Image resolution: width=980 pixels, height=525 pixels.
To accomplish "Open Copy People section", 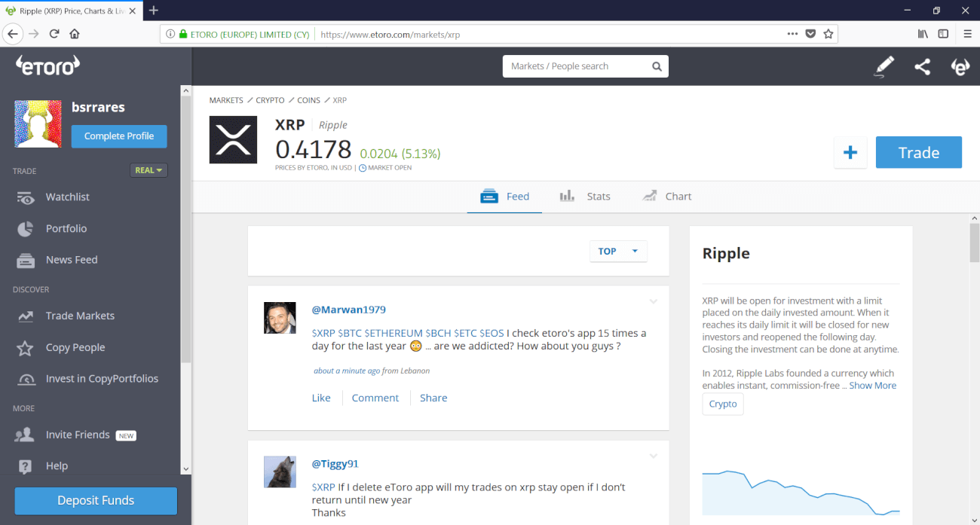I will pos(75,347).
